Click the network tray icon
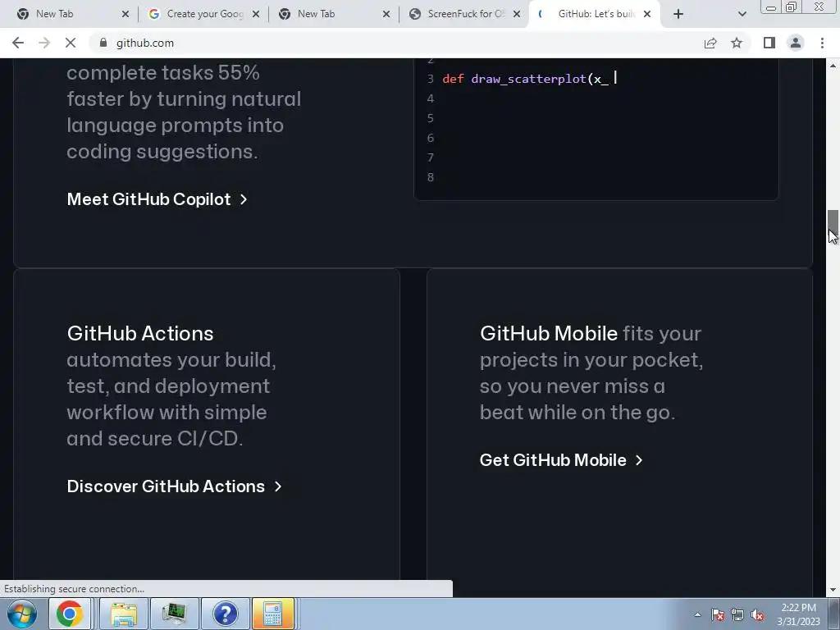The height and width of the screenshot is (630, 840). tap(737, 614)
